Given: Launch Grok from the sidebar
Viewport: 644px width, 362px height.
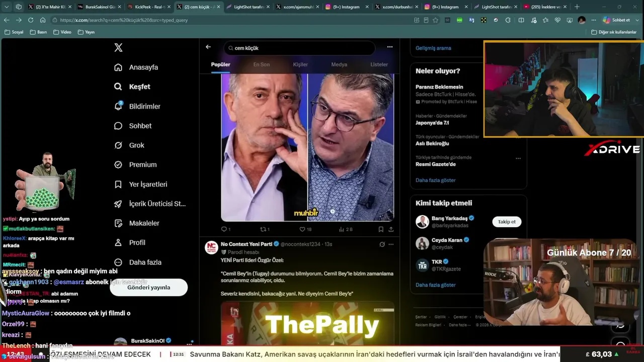Looking at the screenshot, I should pyautogui.click(x=129, y=145).
